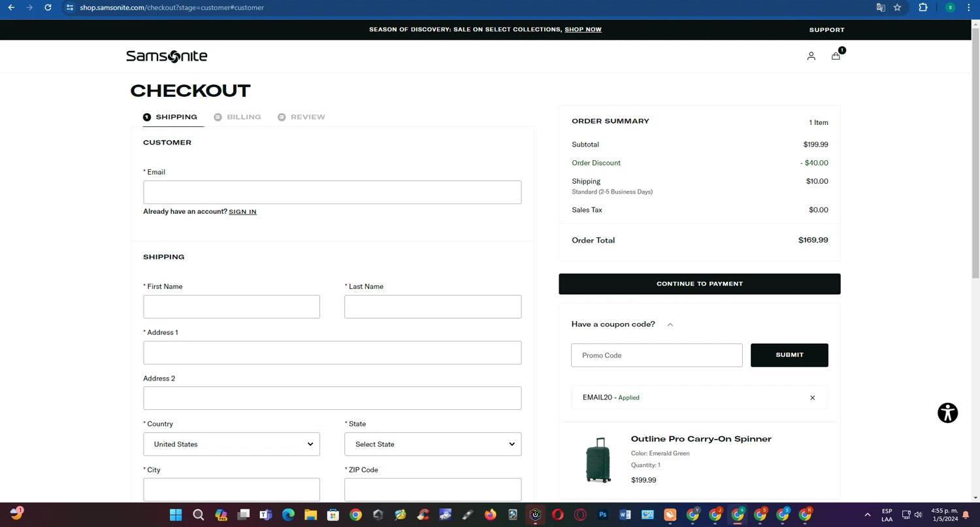Screen dimensions: 980x527
Task: Click the Outline Pro Carry-On Spinner title
Action: (701, 439)
